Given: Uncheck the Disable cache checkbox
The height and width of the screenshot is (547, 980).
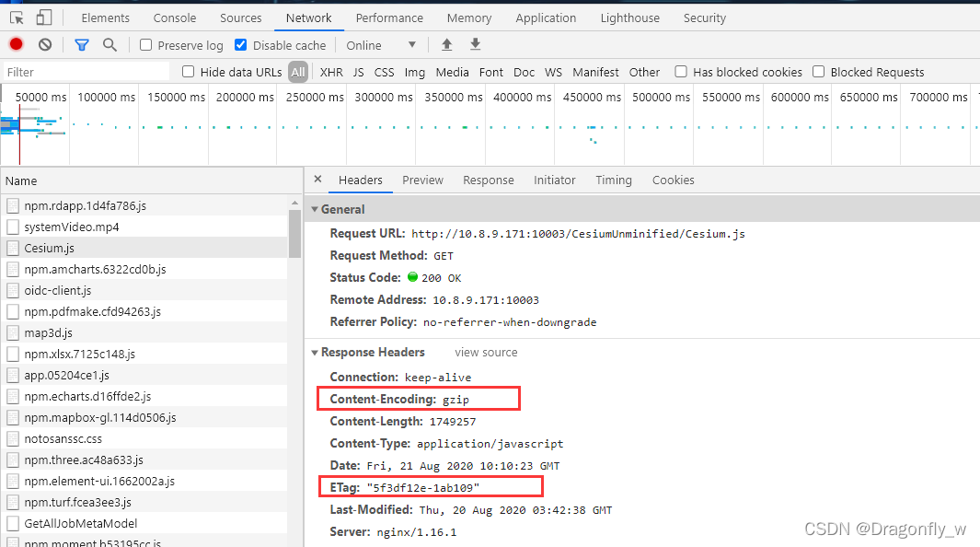Looking at the screenshot, I should click(240, 45).
